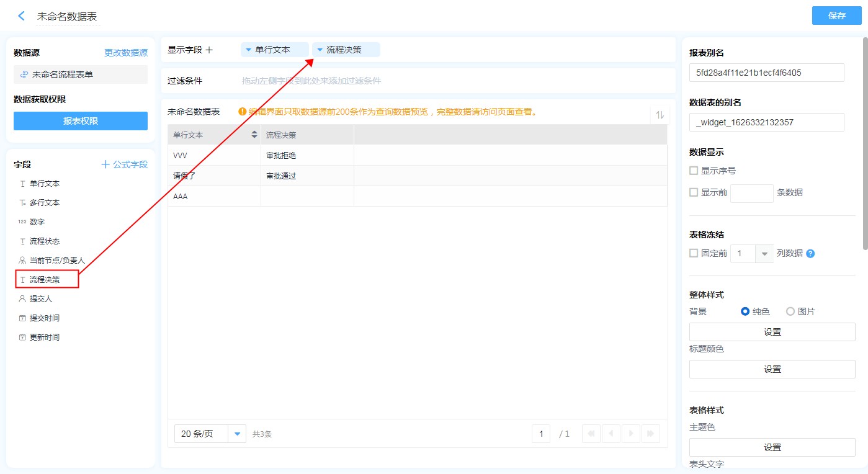Expand the freeze column count dropdown
This screenshot has height=474, width=868.
point(764,253)
